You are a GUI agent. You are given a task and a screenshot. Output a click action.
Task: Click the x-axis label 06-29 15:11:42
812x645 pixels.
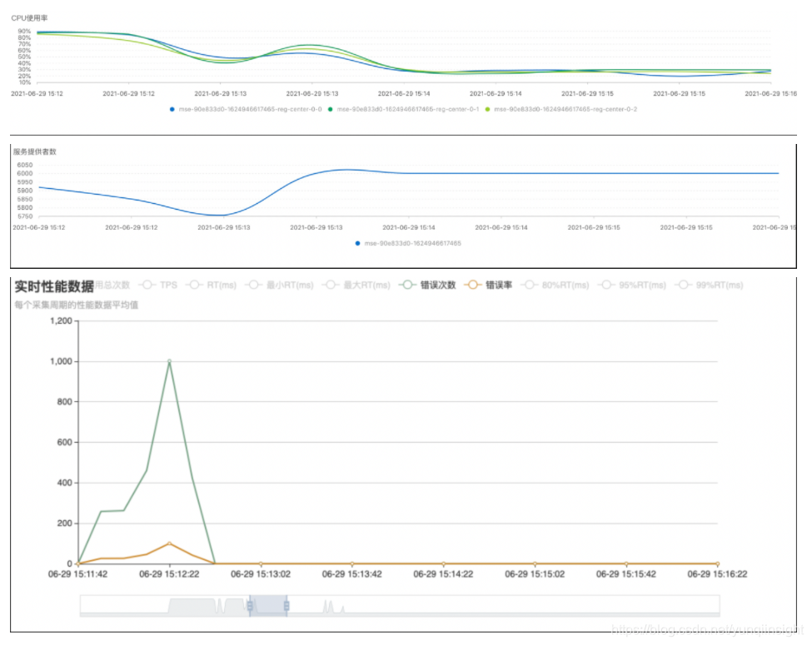point(77,574)
